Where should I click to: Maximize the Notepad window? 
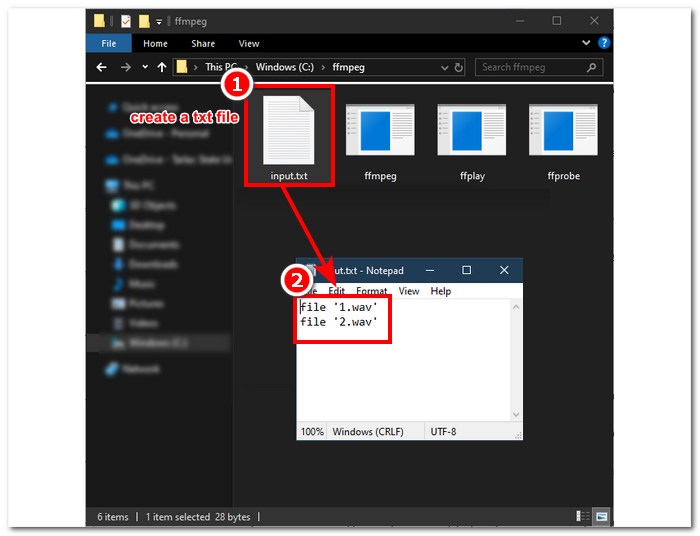coord(467,270)
